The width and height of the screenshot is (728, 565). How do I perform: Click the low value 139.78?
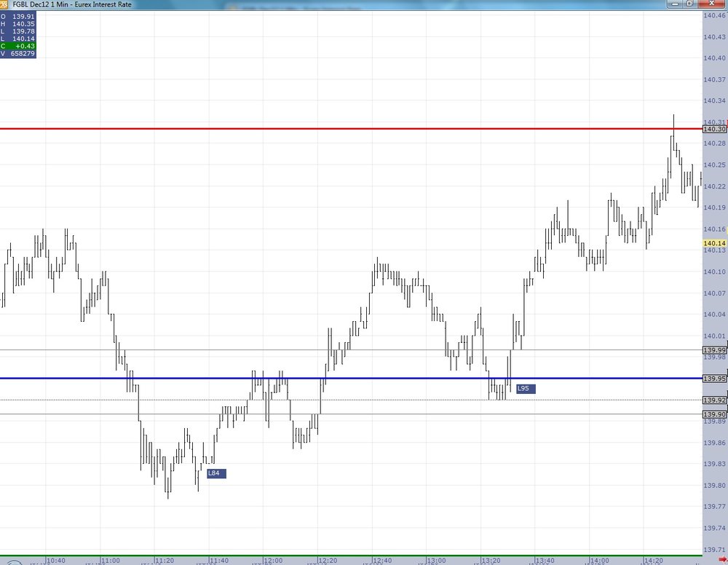(23, 31)
